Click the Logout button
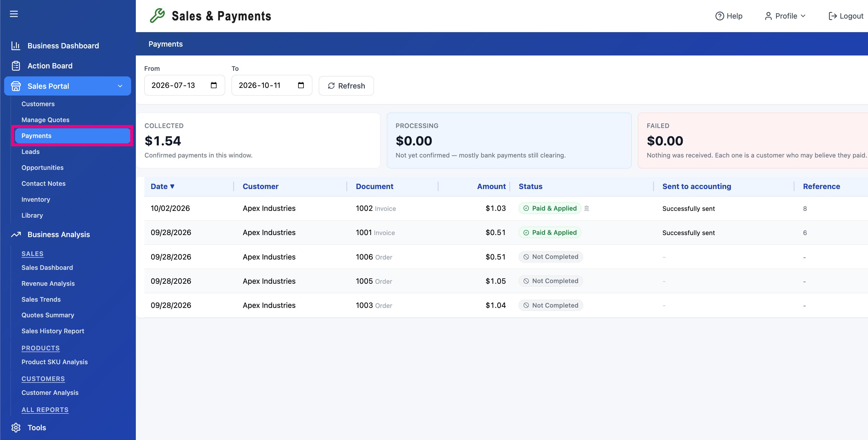 click(x=846, y=16)
